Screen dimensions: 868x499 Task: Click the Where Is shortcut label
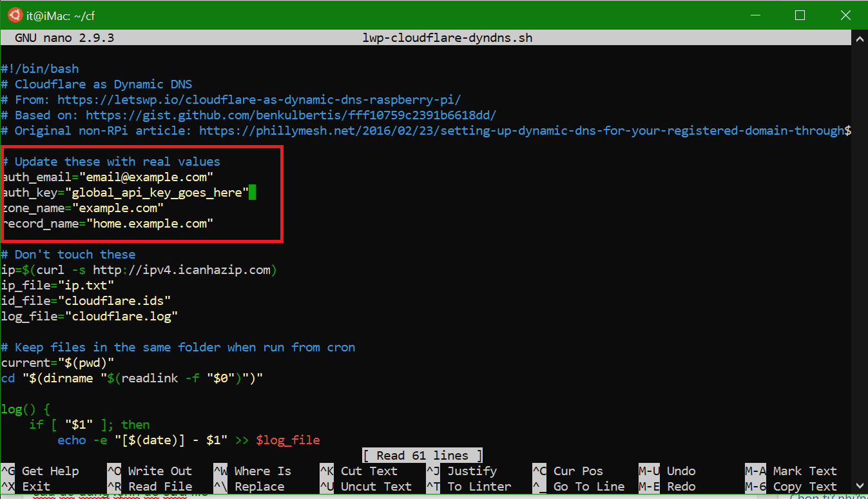click(x=262, y=471)
